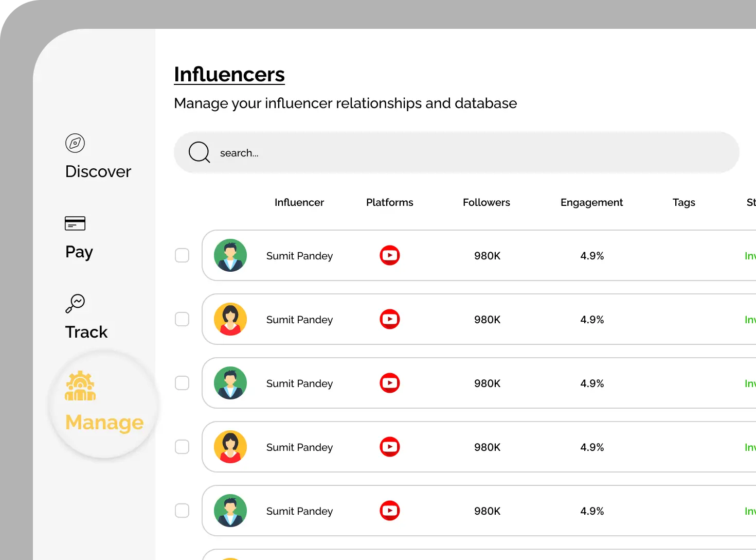Open the first row's green influencer avatar
This screenshot has width=756, height=560.
[230, 255]
